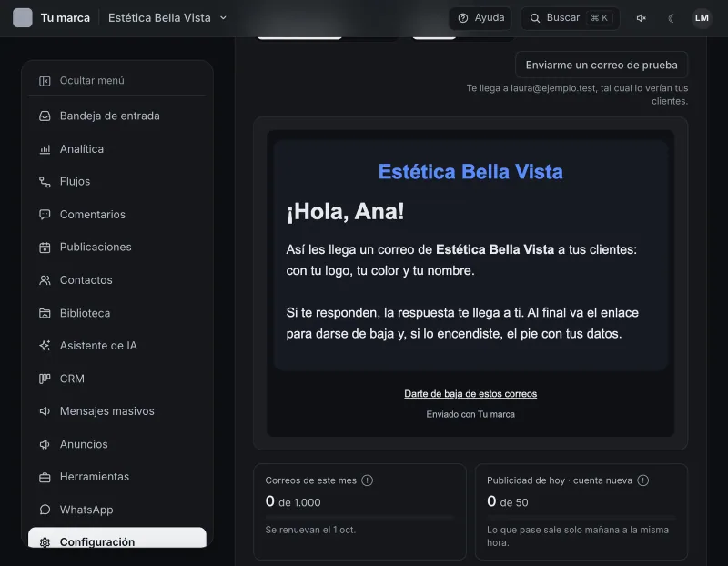Viewport: 728px width, 566px height.
Task: Open the Publicaciones calendar icon
Action: coord(45,248)
